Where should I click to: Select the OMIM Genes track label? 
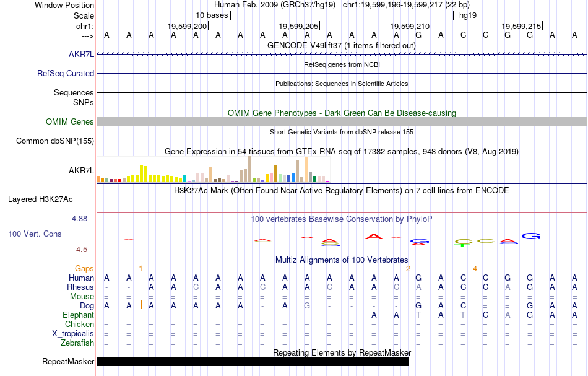(x=69, y=121)
